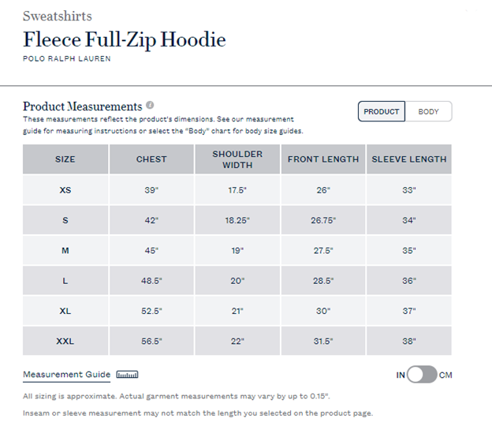Click the ruler icon beside Measurement Guide
The height and width of the screenshot is (448, 492).
tap(127, 375)
